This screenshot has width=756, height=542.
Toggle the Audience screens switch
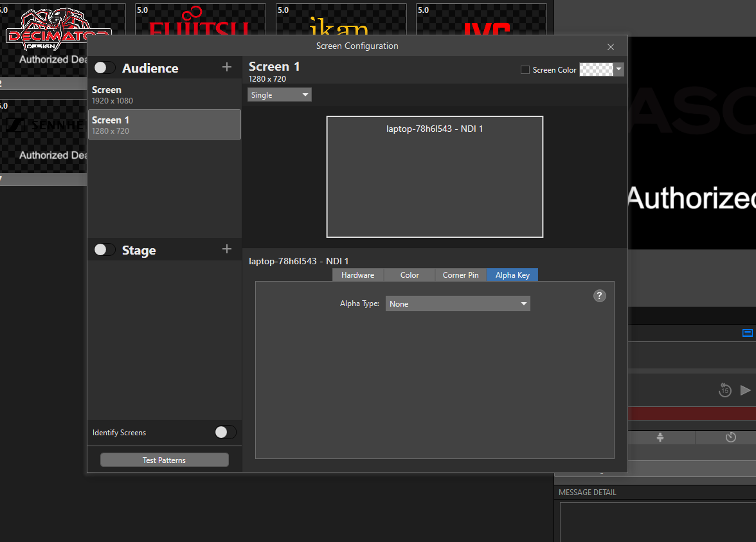tap(104, 67)
